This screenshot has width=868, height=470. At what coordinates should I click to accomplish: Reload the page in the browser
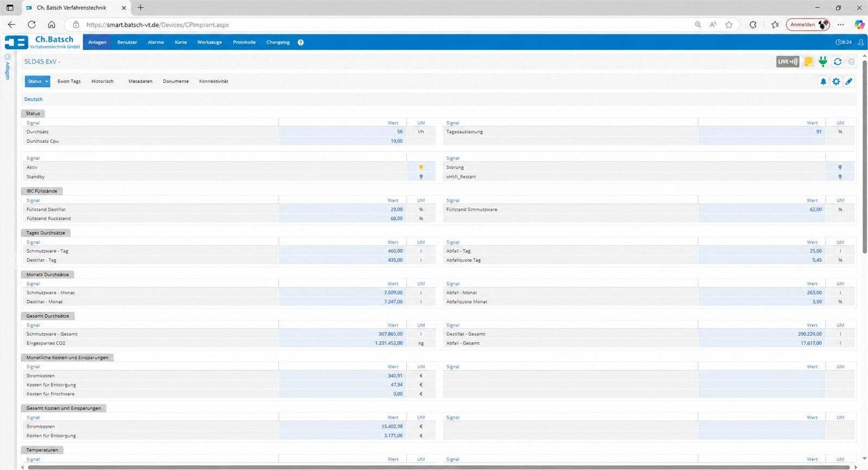[31, 24]
